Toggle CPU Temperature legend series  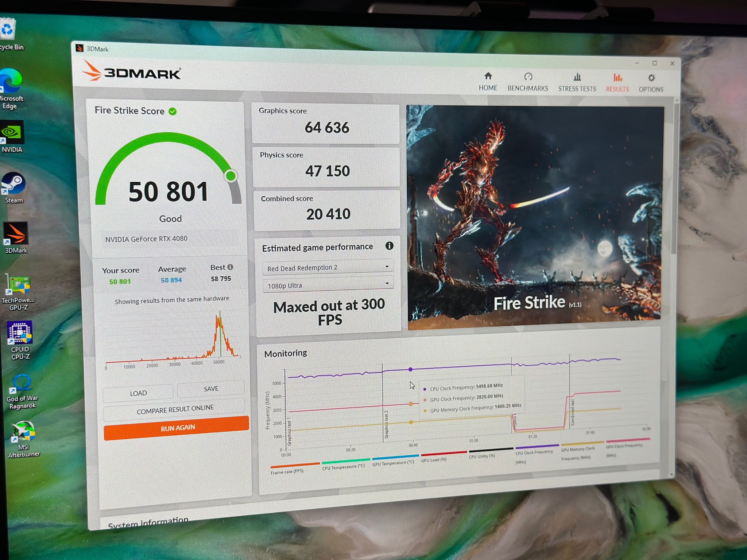(344, 464)
